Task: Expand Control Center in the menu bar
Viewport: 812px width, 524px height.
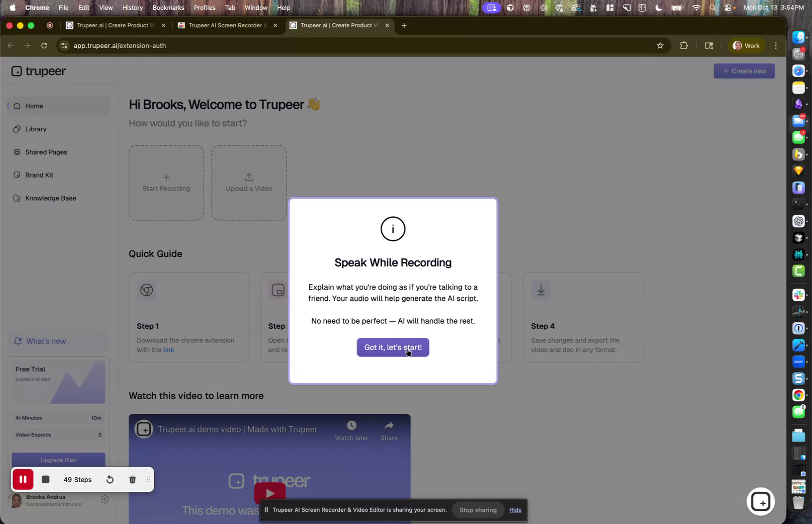Action: (728, 7)
